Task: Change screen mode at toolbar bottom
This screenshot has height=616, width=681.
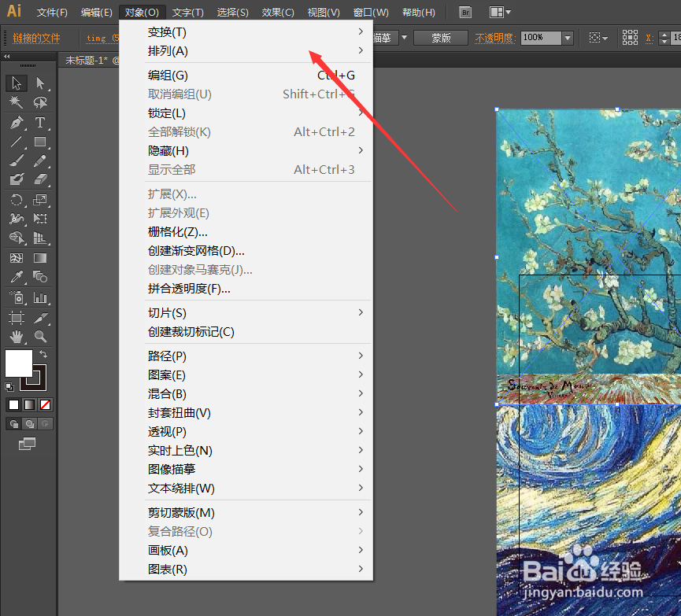Action: (27, 444)
